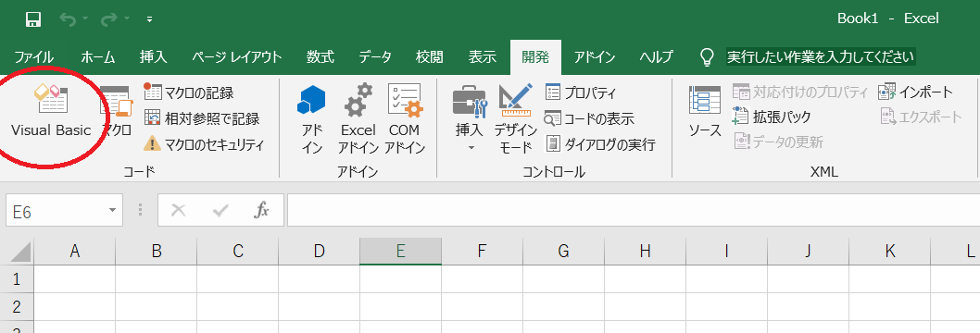The width and height of the screenshot is (980, 333).
Task: Select column I header
Action: (727, 252)
